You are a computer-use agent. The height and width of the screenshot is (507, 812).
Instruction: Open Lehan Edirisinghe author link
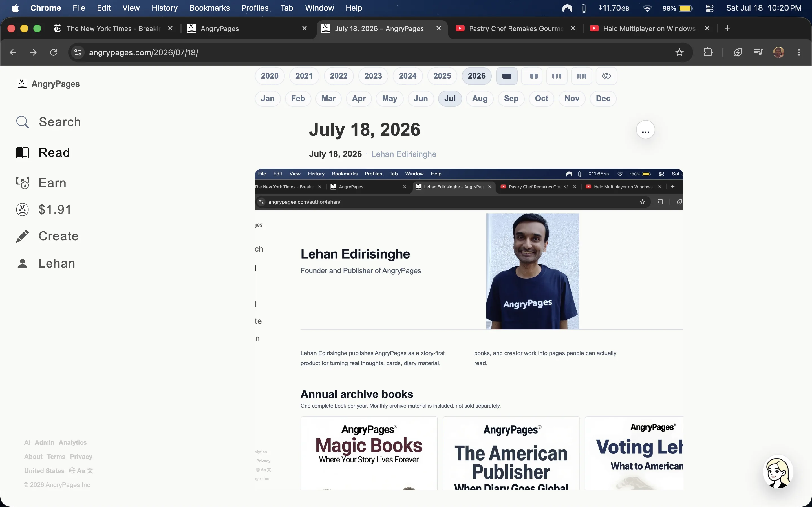404,154
